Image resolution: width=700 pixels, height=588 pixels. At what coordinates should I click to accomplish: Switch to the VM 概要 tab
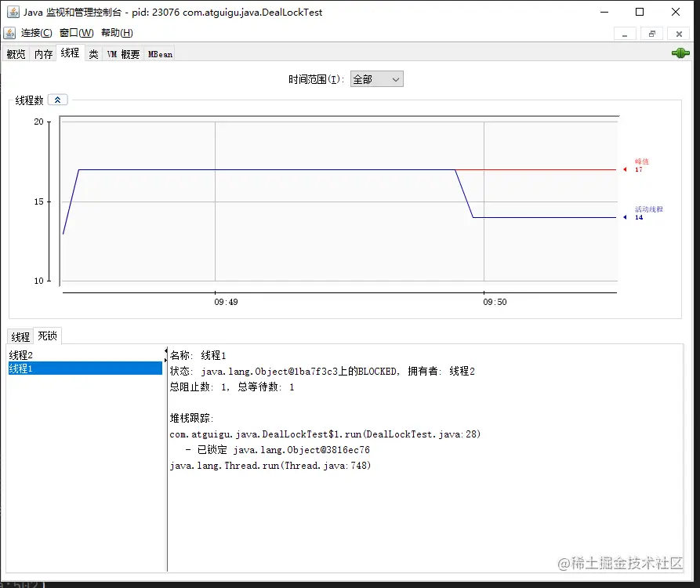123,54
